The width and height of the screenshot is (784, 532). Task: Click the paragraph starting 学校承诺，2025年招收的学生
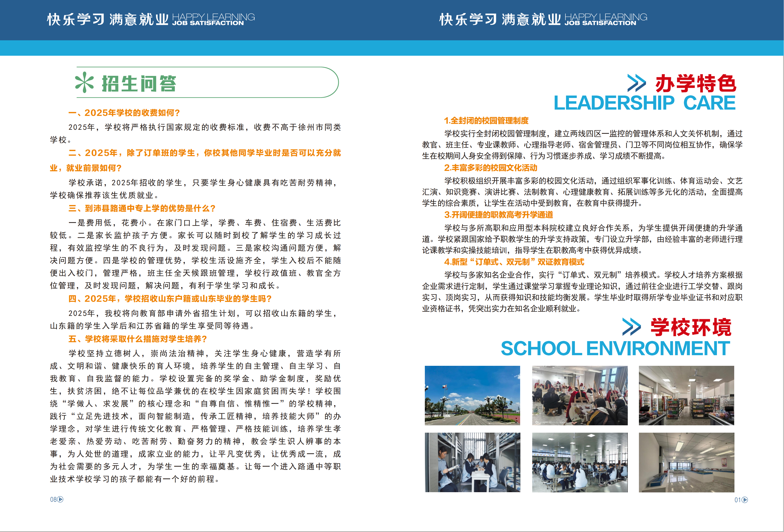pos(195,189)
